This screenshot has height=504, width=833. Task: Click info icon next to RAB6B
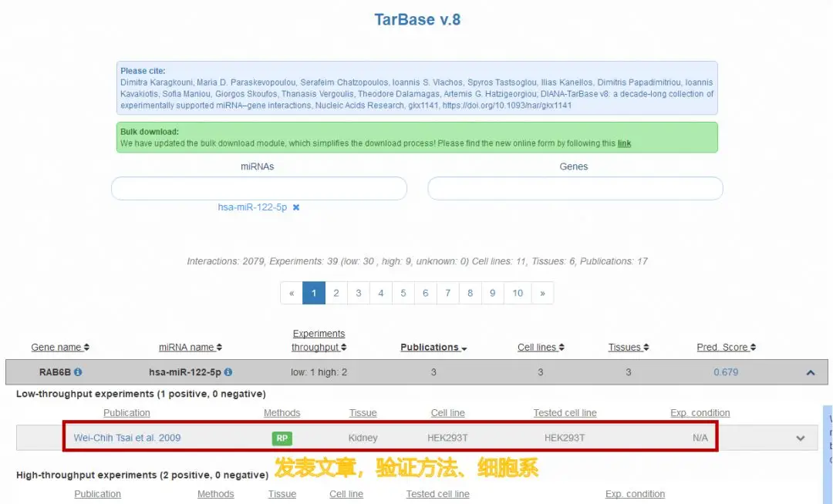[x=78, y=372]
